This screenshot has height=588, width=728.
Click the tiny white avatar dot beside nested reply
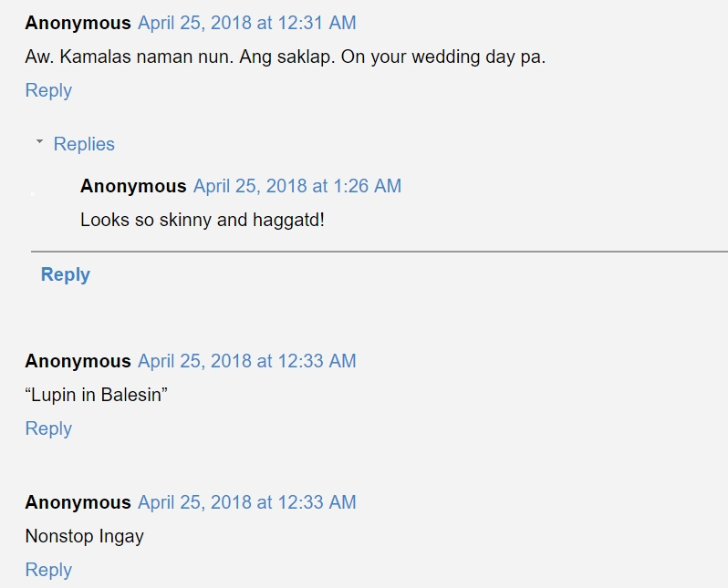33,194
